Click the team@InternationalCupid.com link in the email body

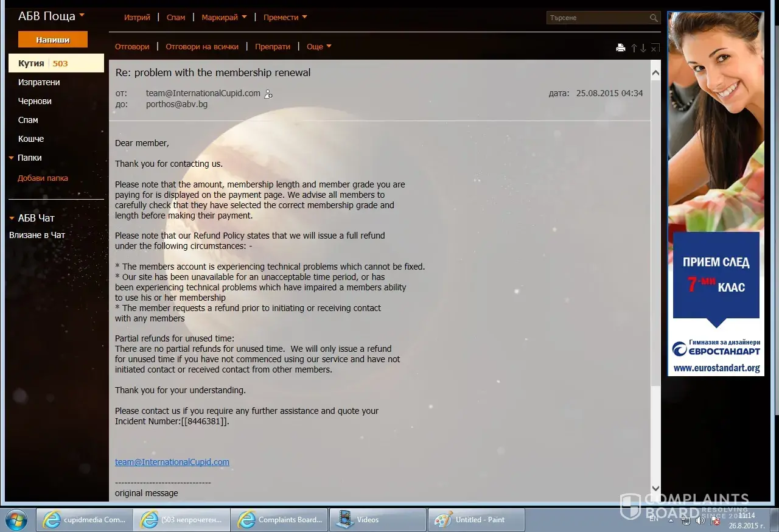[x=172, y=462]
